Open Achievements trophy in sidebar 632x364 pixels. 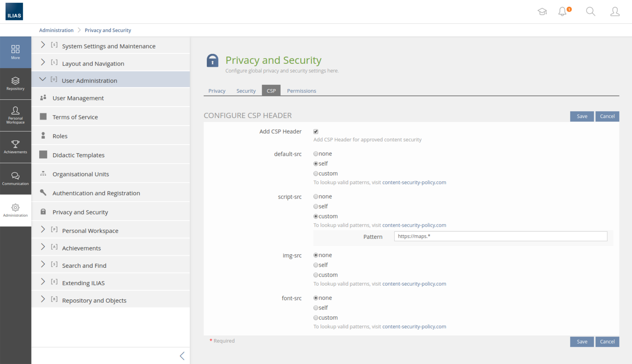[x=15, y=147]
